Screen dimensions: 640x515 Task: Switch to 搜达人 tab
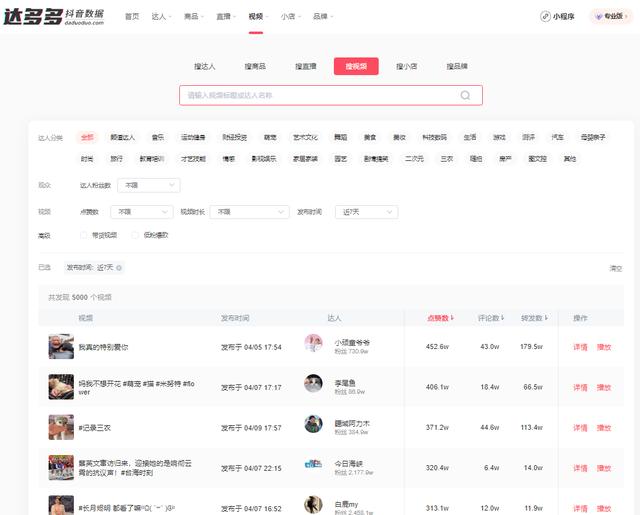coord(204,66)
